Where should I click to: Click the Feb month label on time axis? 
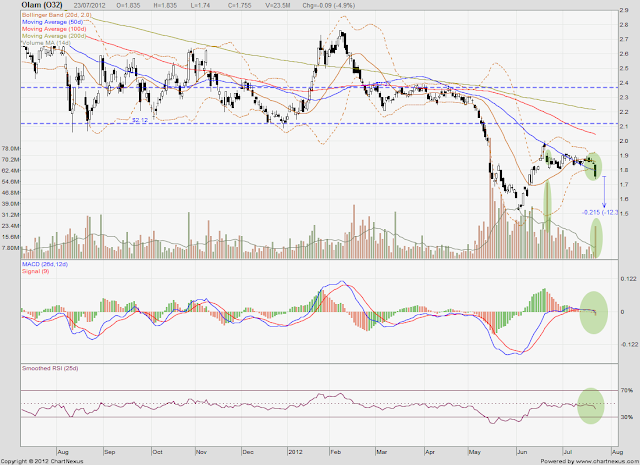(336, 452)
